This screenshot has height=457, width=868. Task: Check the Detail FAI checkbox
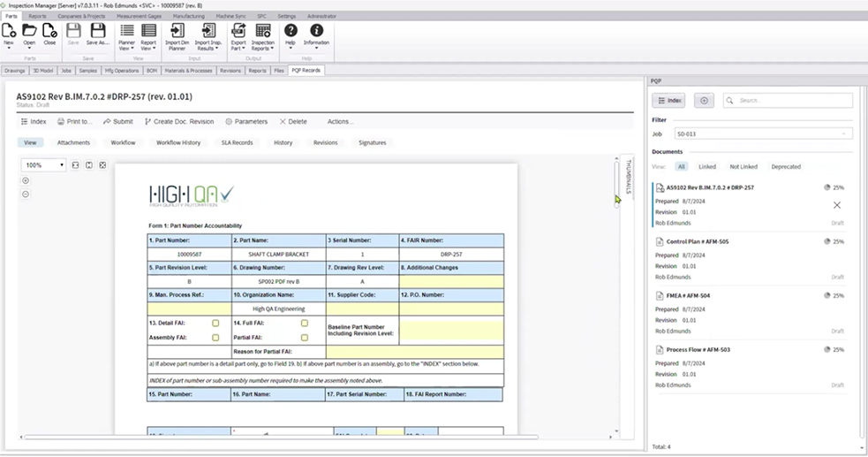[x=215, y=323]
